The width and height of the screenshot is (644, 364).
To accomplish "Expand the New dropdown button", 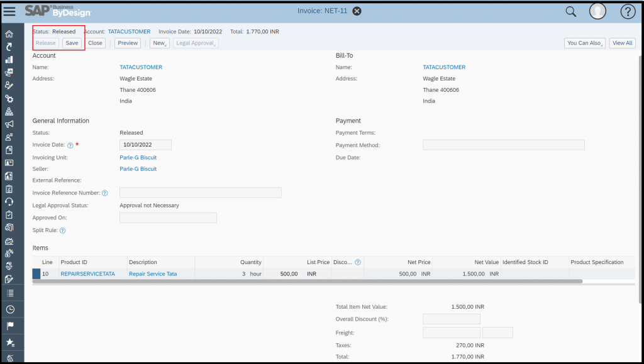I will coord(159,43).
